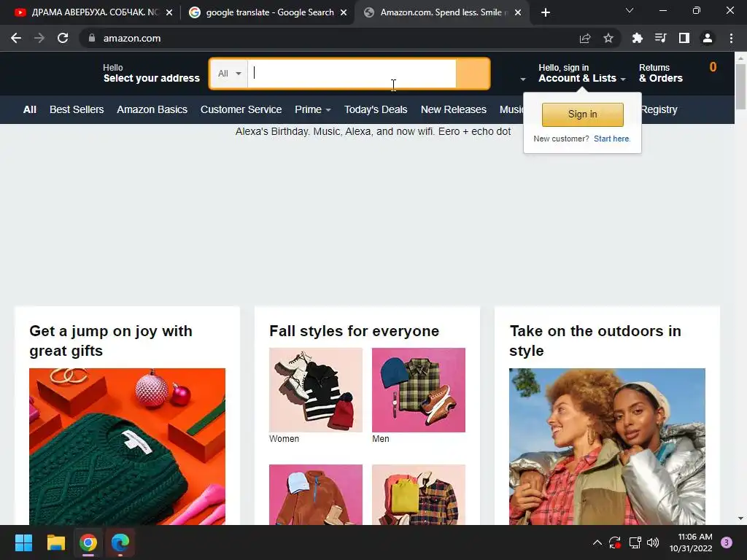Open the Windows Start menu
Screen dimensions: 747x560
point(23,542)
